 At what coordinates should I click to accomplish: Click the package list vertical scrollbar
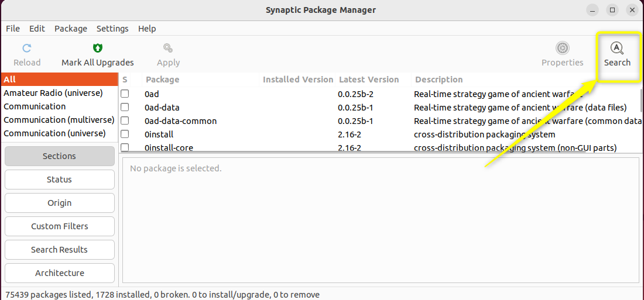(642, 101)
